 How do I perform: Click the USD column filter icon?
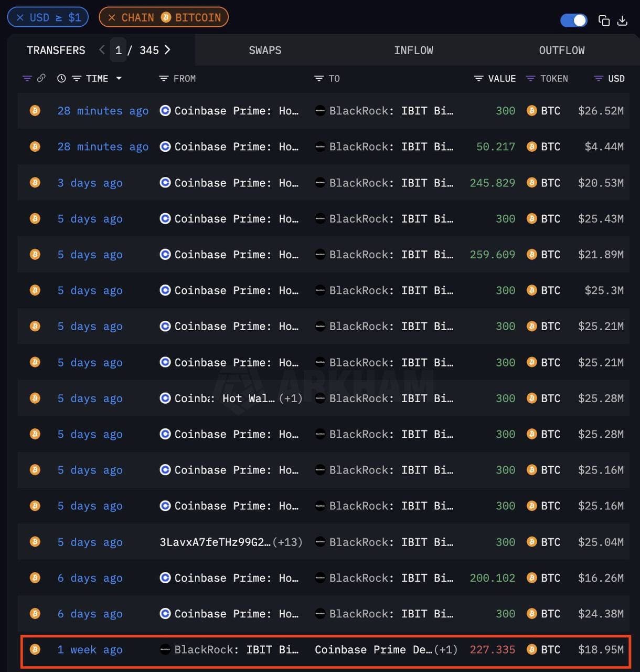598,78
